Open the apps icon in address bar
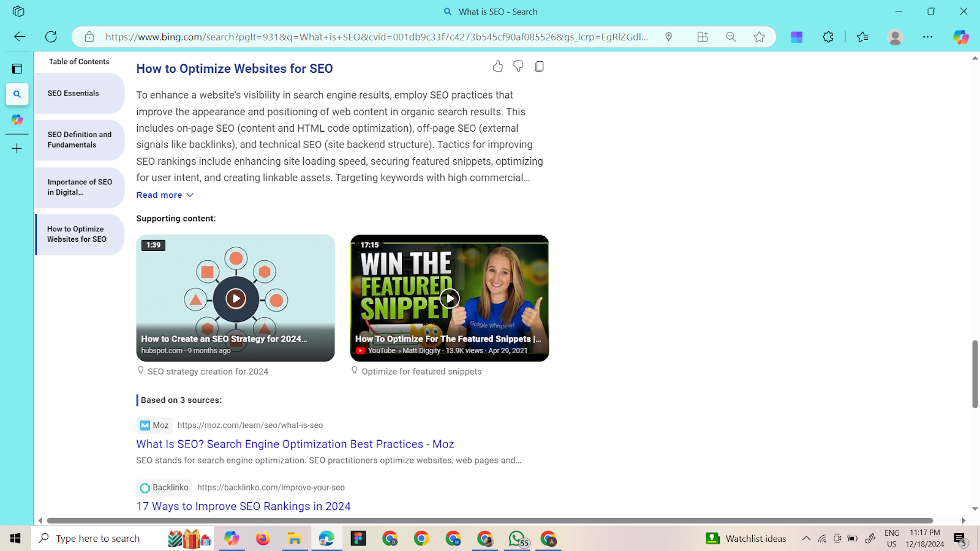The height and width of the screenshot is (551, 980). [703, 37]
